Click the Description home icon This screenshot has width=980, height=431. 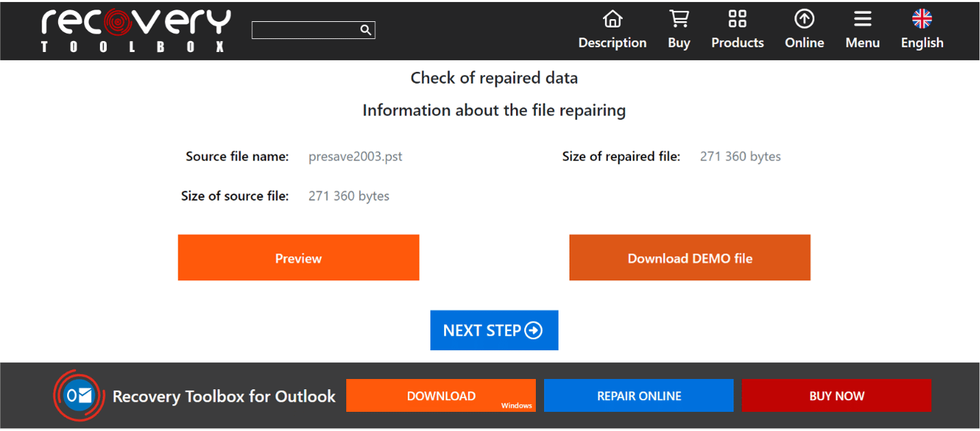[612, 19]
